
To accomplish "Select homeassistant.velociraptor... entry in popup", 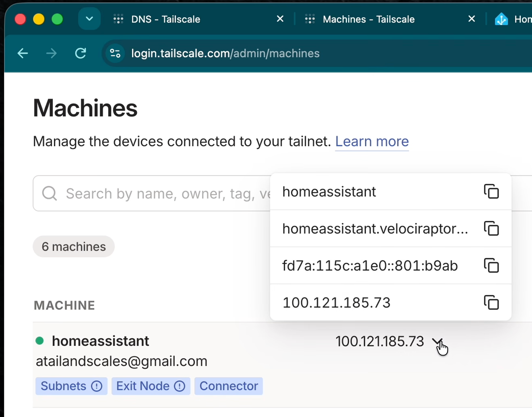I will [375, 229].
